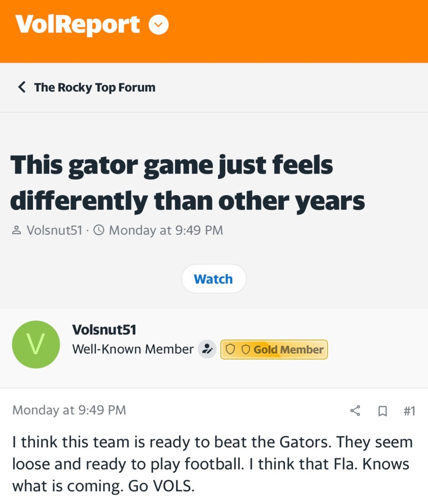Click the thread title about the gator game
The image size is (428, 504).
click(187, 182)
